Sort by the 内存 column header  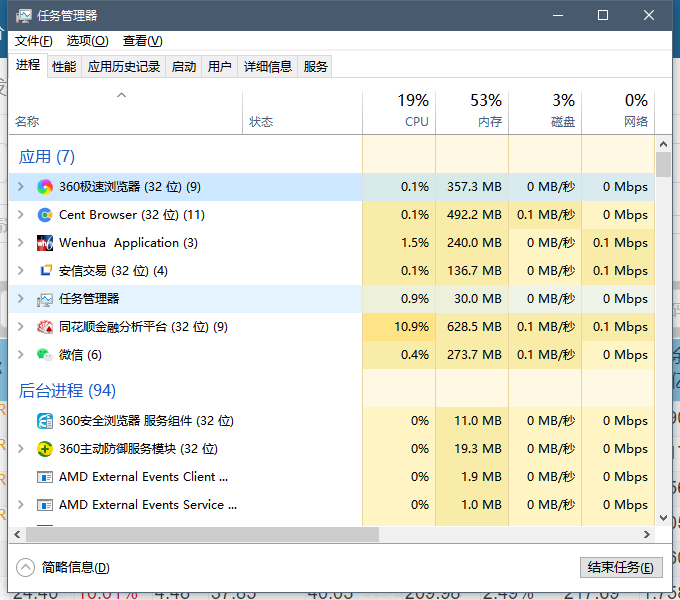pos(472,113)
